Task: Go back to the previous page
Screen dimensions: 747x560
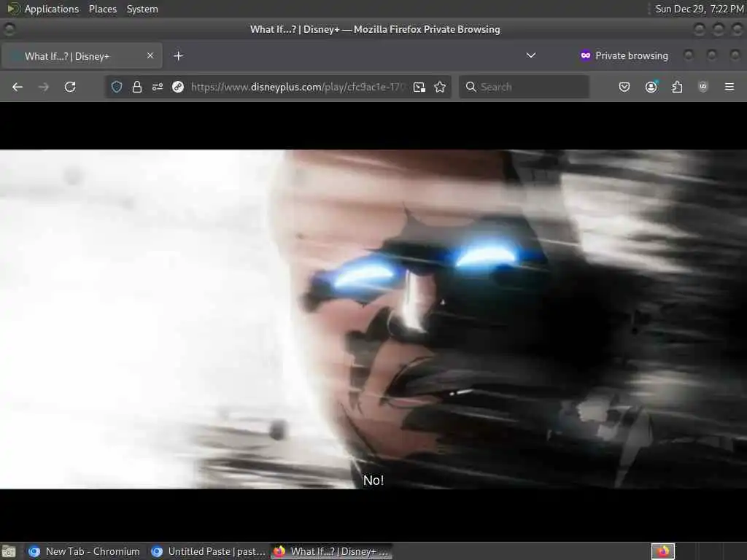Action: pos(18,87)
